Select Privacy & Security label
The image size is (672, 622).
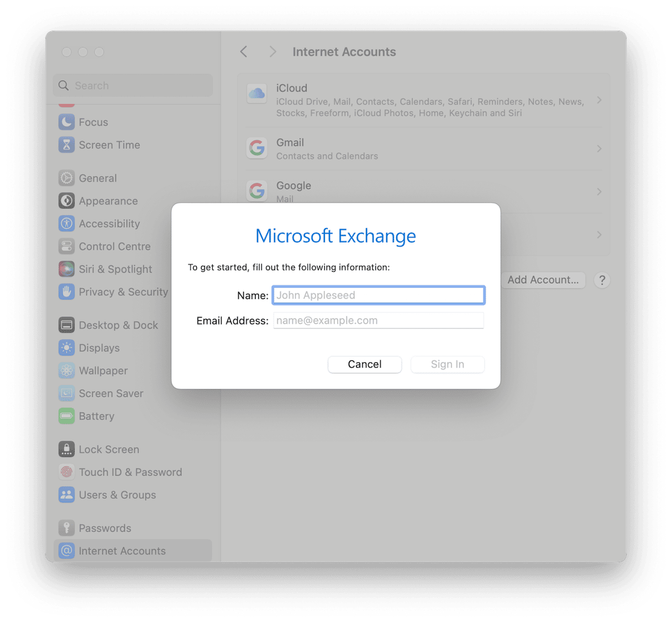[x=123, y=292]
